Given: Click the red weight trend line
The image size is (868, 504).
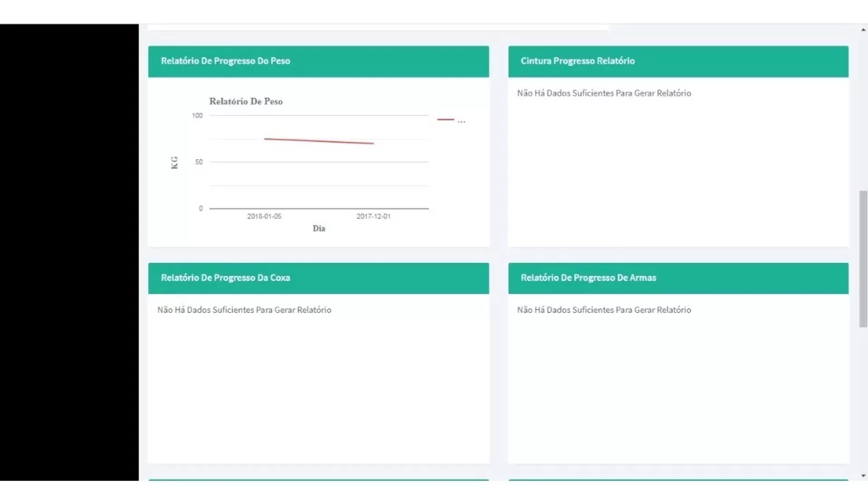Looking at the screenshot, I should click(319, 141).
